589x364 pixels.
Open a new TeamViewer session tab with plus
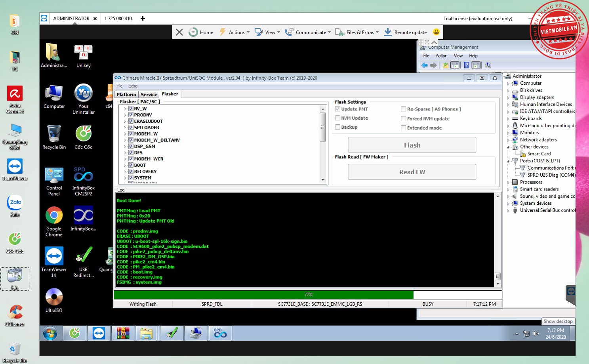(x=143, y=18)
